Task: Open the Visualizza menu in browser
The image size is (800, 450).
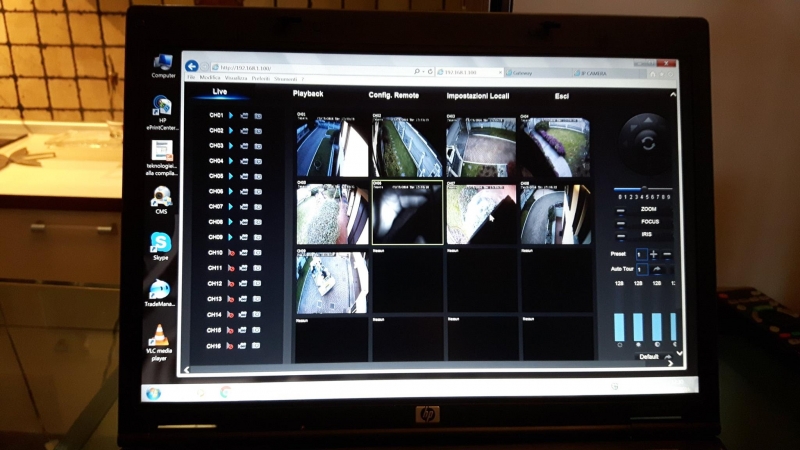Action: [x=236, y=78]
